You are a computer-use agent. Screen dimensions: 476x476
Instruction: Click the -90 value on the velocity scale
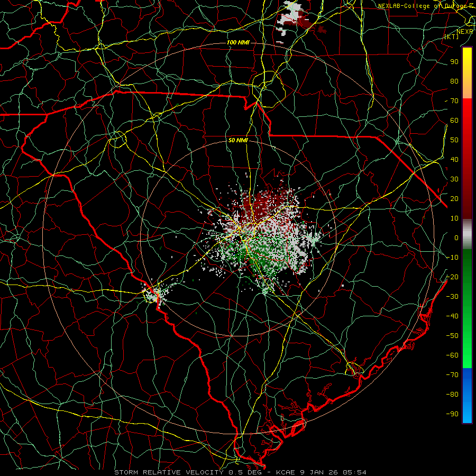click(x=452, y=414)
